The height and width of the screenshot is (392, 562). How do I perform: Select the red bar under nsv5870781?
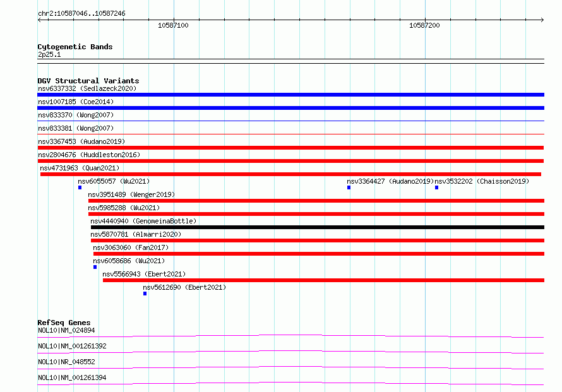[x=318, y=241]
